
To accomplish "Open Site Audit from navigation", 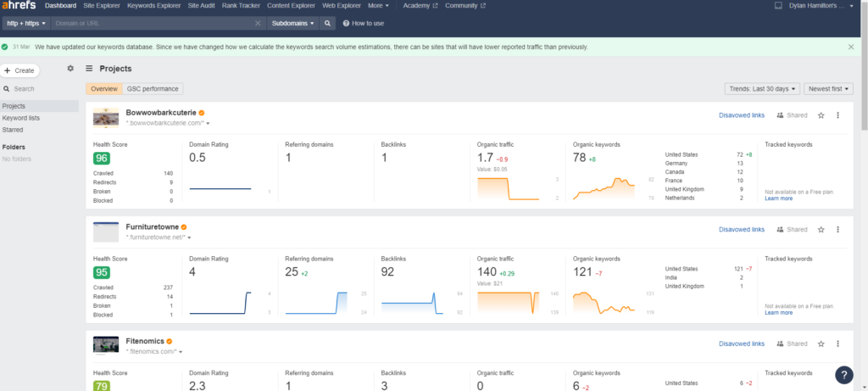I will (202, 6).
